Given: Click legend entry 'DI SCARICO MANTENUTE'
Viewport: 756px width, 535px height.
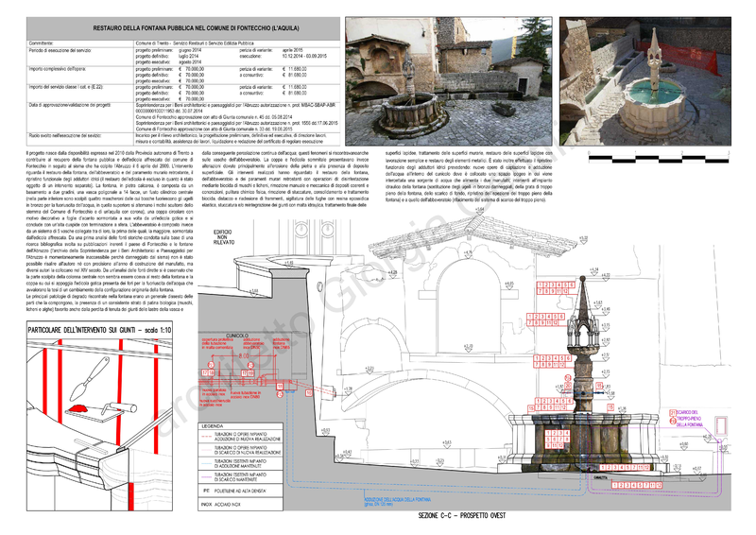Looking at the screenshot, I should [x=241, y=477].
